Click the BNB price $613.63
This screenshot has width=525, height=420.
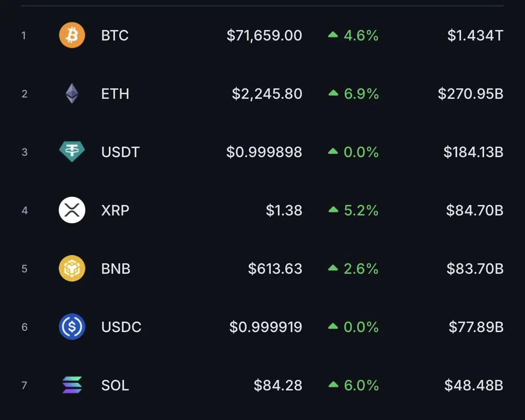pos(275,269)
